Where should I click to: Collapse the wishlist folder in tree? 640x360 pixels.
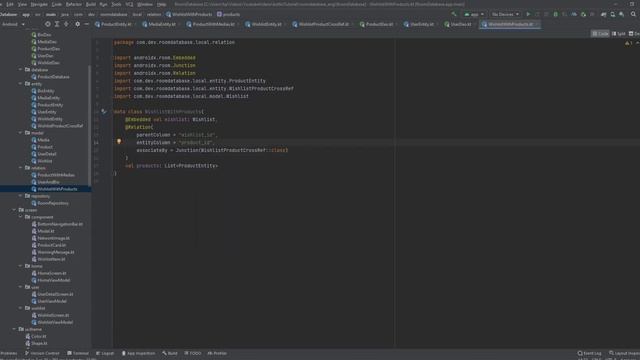coord(20,308)
